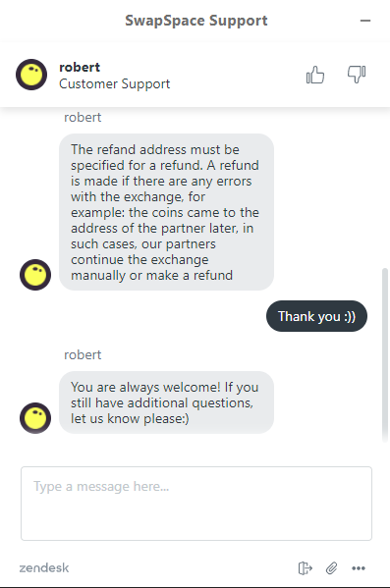Focus the 'Type a message here...' field
The height and width of the screenshot is (588, 390).
click(196, 504)
